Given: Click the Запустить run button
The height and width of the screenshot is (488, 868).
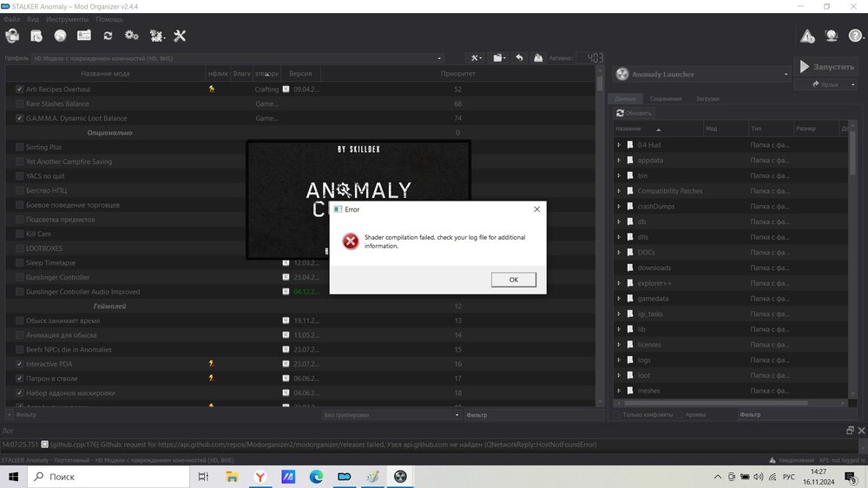Looking at the screenshot, I should 827,67.
